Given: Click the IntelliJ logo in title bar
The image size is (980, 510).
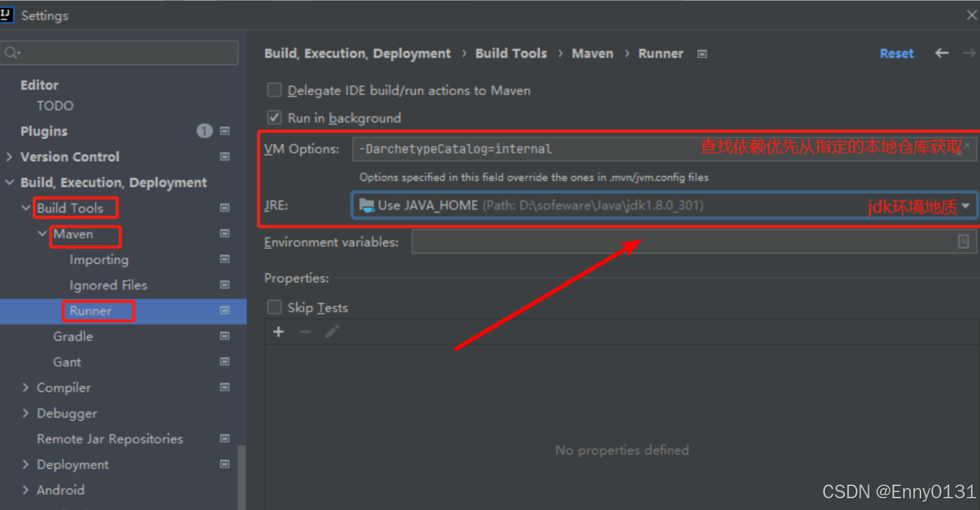Looking at the screenshot, I should tap(7, 14).
